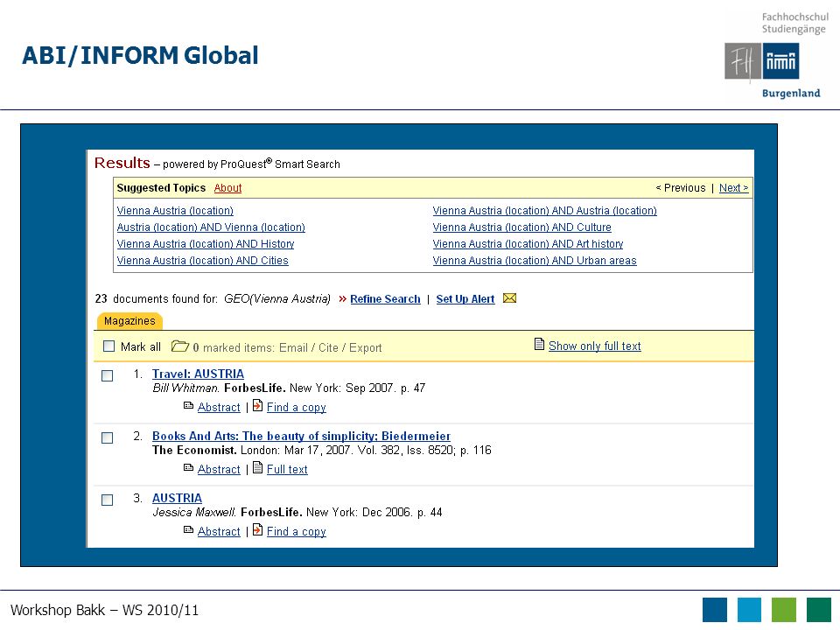The height and width of the screenshot is (630, 840).
Task: Click Find a copy for Sep 2007 ForbesLife article
Action: point(297,407)
